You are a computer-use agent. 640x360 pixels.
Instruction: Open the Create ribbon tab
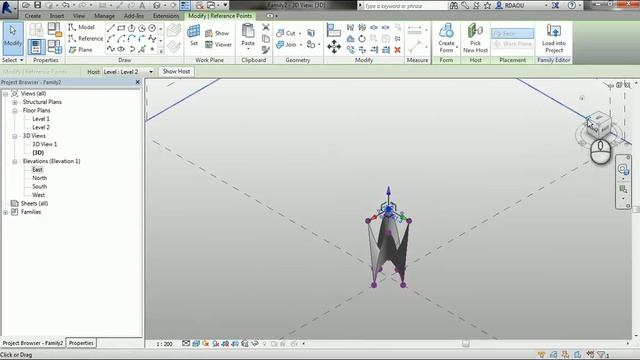tap(33, 16)
